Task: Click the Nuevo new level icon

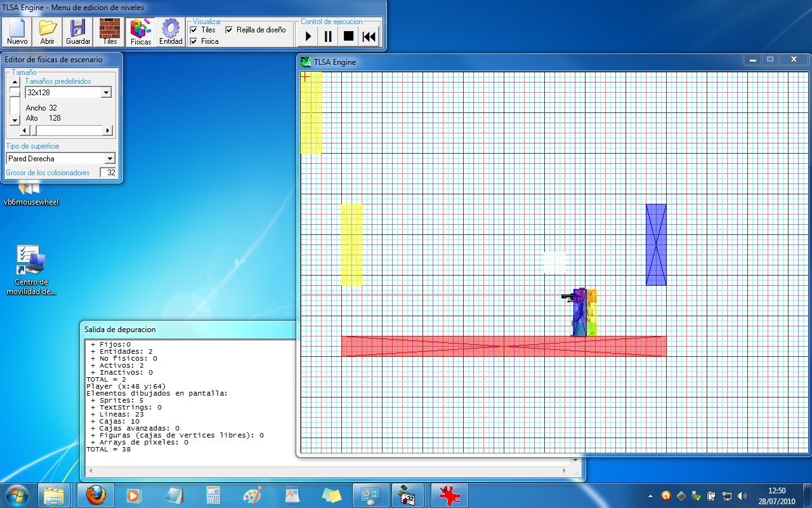Action: click(x=17, y=32)
